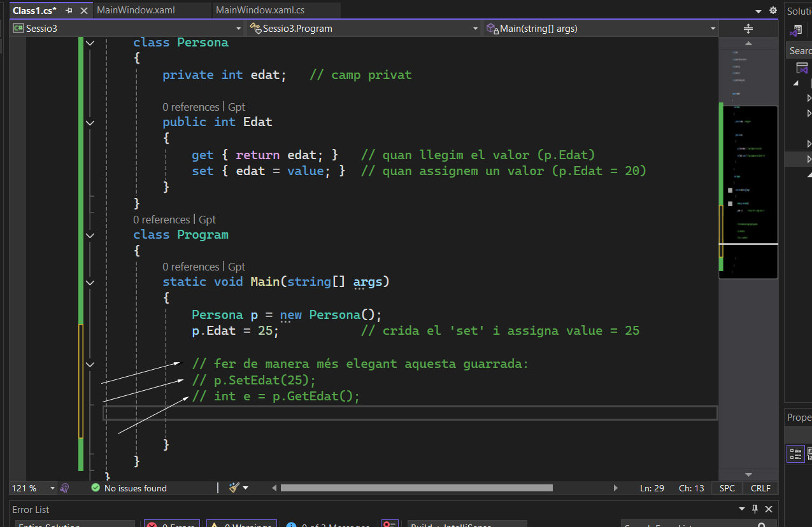This screenshot has height=527, width=812.
Task: Toggle the SPC whitespace indicator
Action: coord(727,488)
